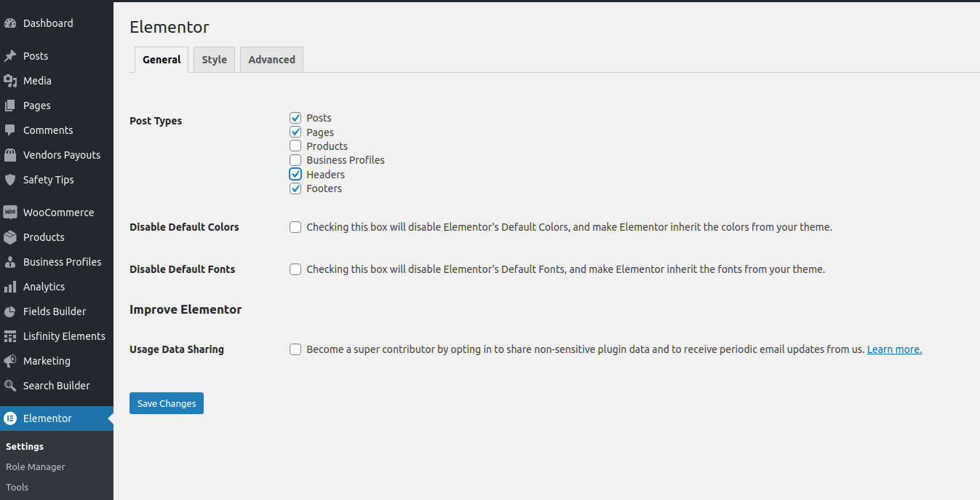Click the Products box icon in sidebar
This screenshot has height=500, width=980.
pos(10,237)
